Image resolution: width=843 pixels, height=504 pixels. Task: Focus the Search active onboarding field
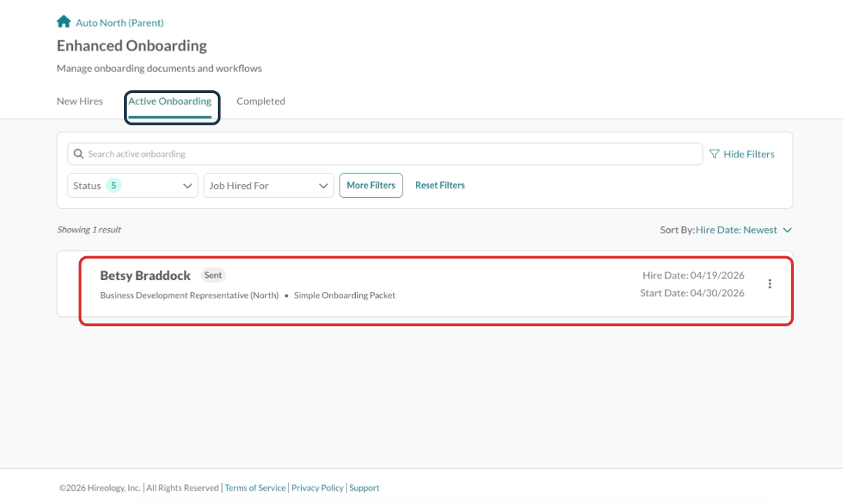pos(385,154)
